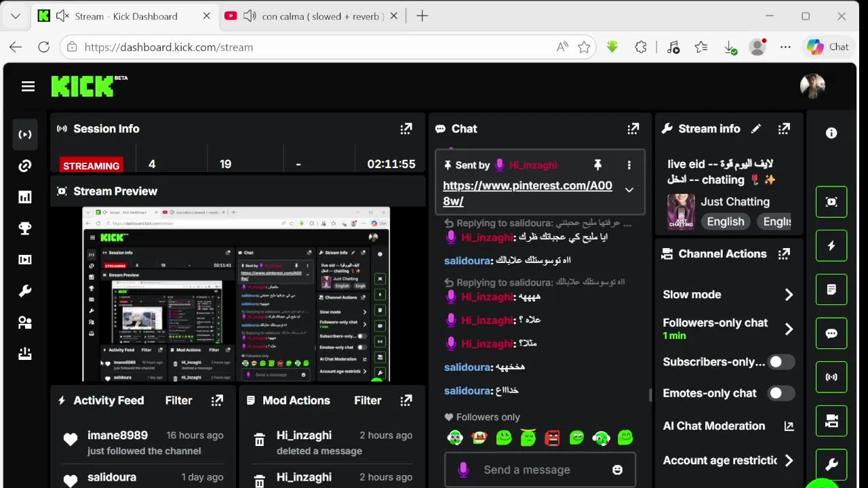The height and width of the screenshot is (488, 868).
Task: Click the info circle icon in right rail
Action: click(831, 134)
